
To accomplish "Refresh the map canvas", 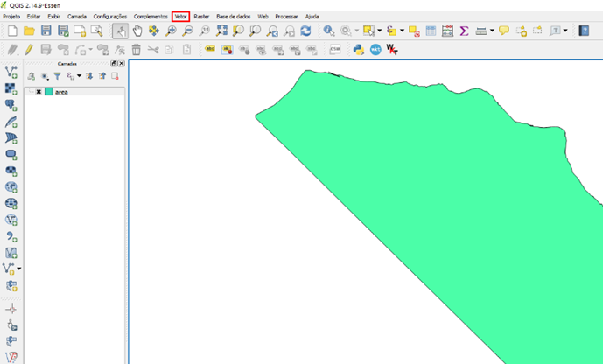I will coord(305,31).
